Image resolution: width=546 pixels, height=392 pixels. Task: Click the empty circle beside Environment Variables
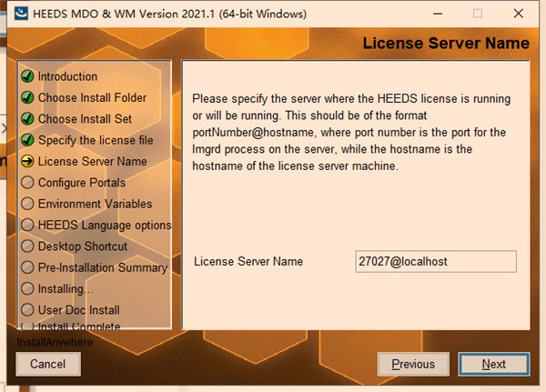tap(27, 204)
